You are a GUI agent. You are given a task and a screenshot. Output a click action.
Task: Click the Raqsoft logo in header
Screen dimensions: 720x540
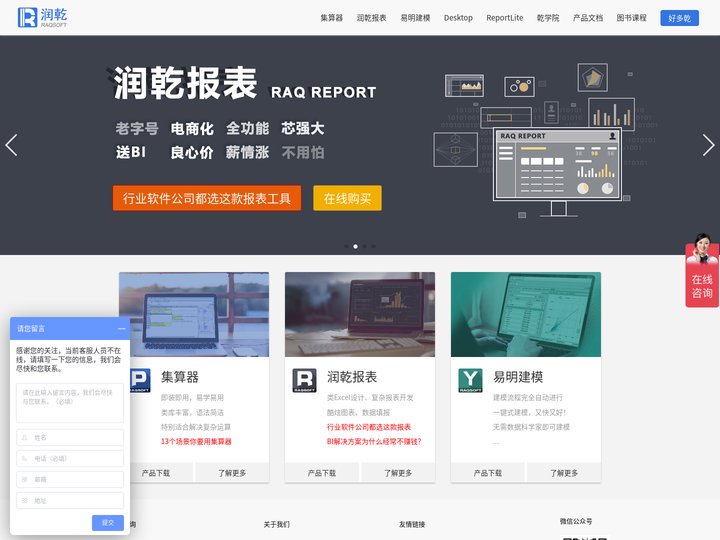42,17
